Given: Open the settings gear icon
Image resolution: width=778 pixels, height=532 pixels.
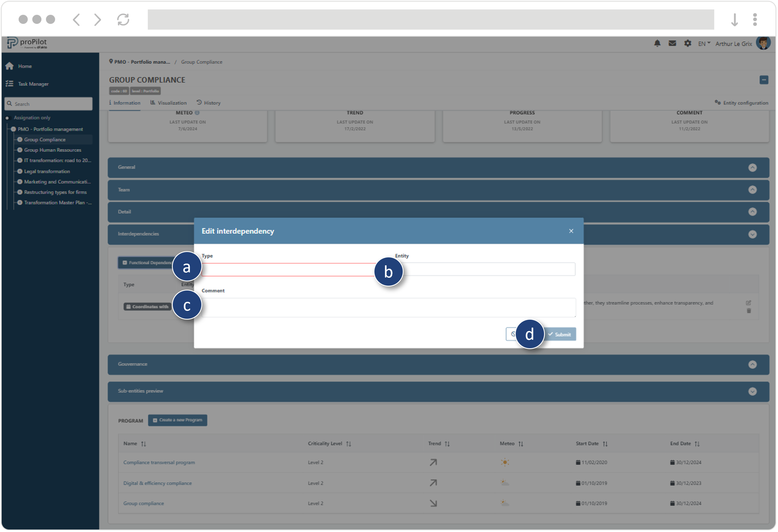Looking at the screenshot, I should [x=688, y=44].
